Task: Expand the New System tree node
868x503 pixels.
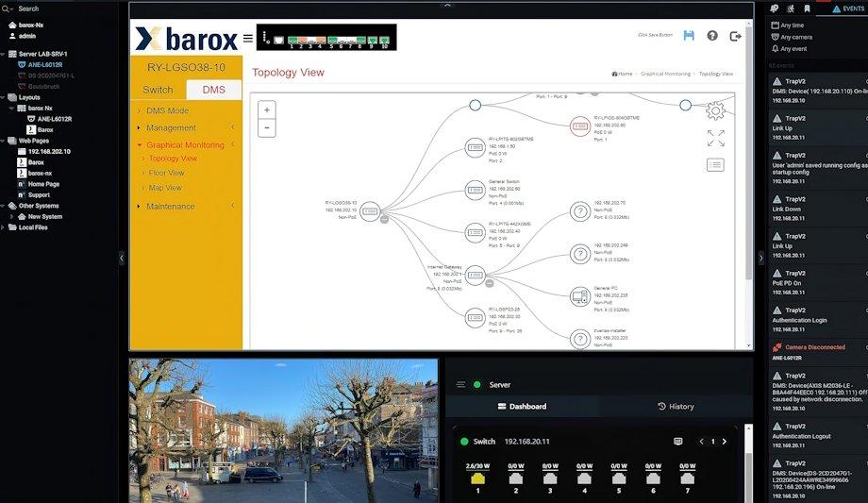Action: [11, 217]
